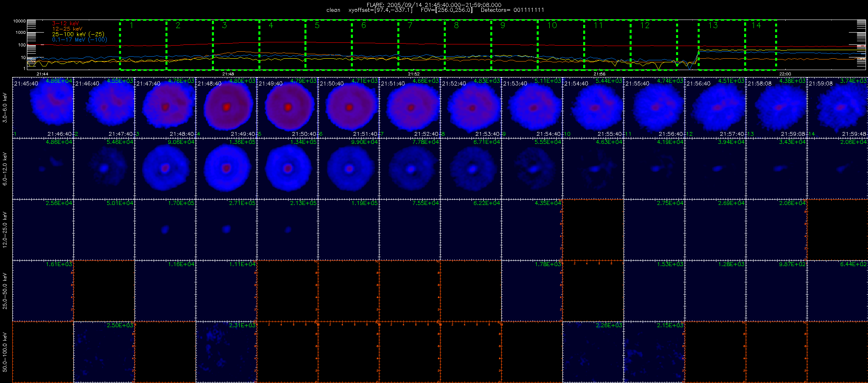Open the 6.0-12.0 keV image with peak 5.46E+04
868x383 pixels.
[104, 169]
